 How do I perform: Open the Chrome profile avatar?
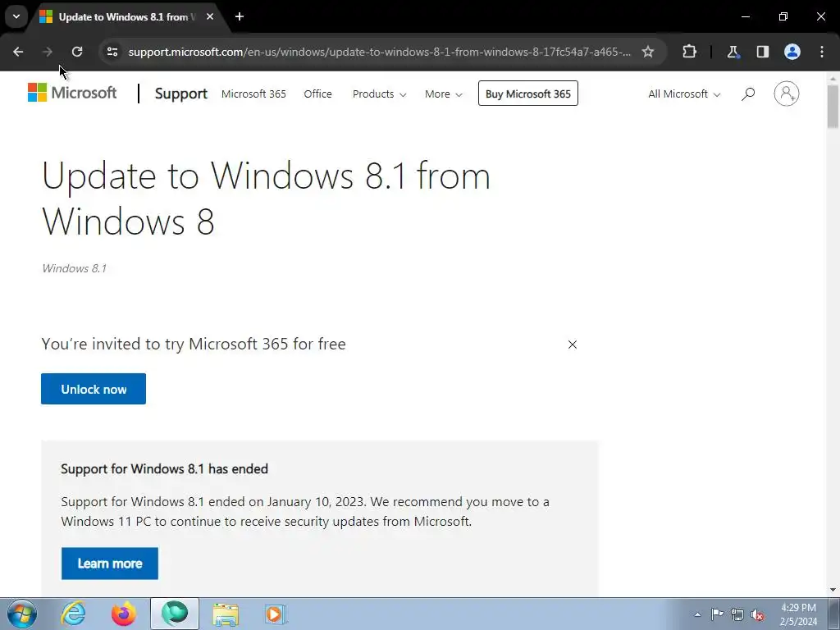pyautogui.click(x=792, y=52)
